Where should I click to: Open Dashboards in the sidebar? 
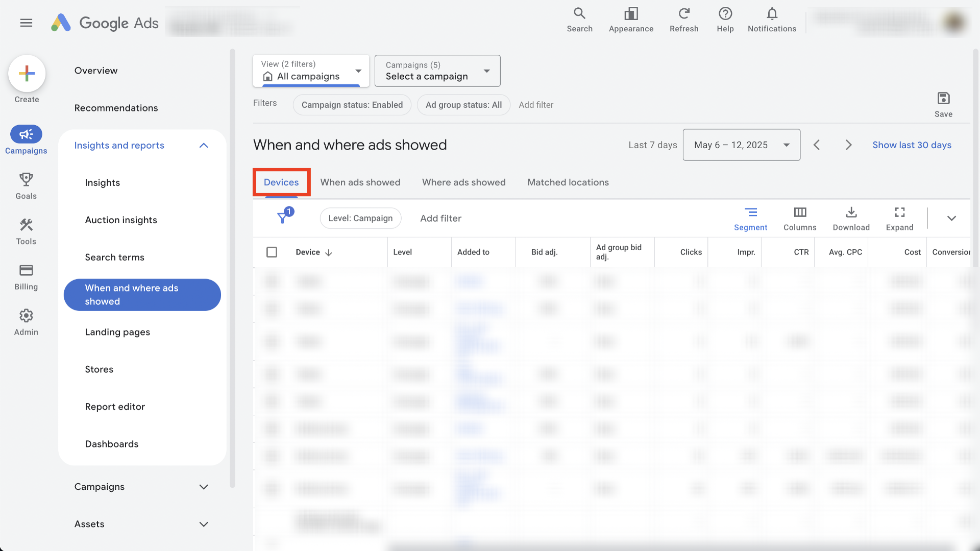(x=111, y=444)
